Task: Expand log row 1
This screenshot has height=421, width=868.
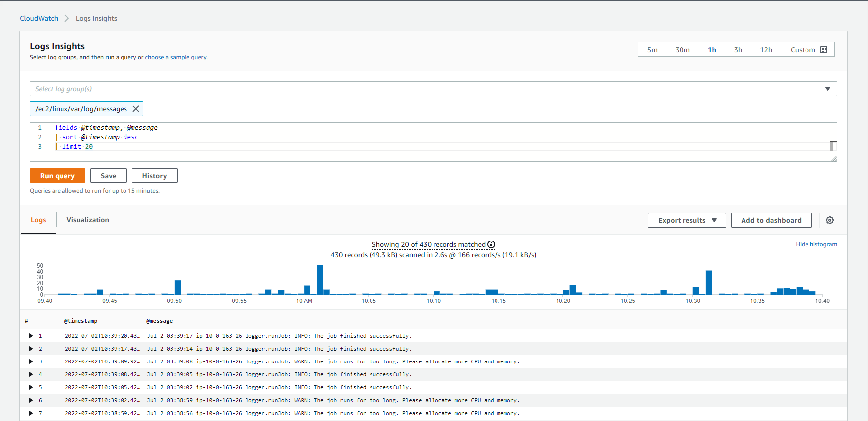Action: coord(31,336)
